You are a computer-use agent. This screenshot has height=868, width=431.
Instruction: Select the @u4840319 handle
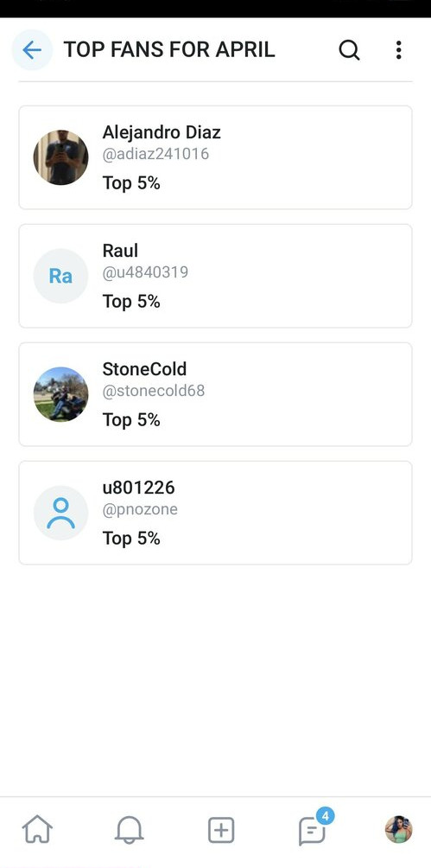coord(145,272)
